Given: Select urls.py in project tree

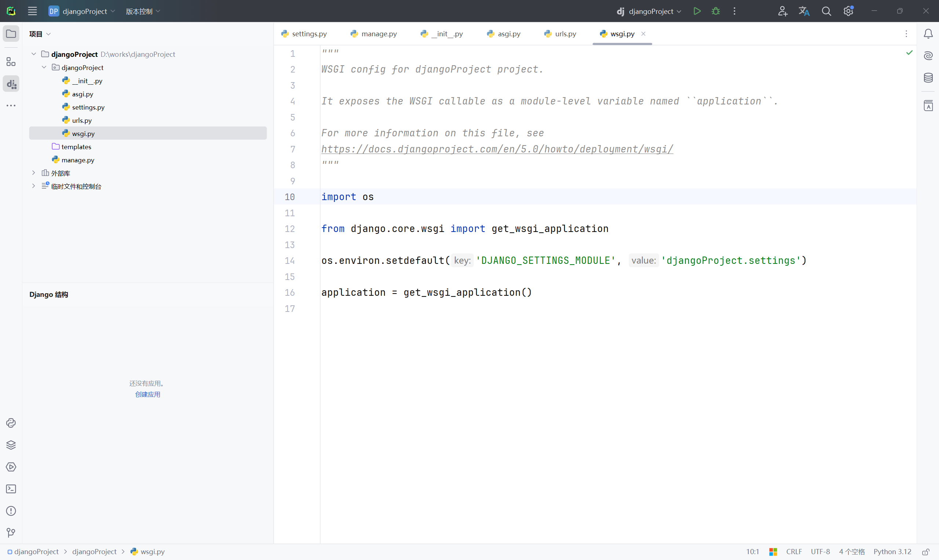Looking at the screenshot, I should (x=148, y=120).
